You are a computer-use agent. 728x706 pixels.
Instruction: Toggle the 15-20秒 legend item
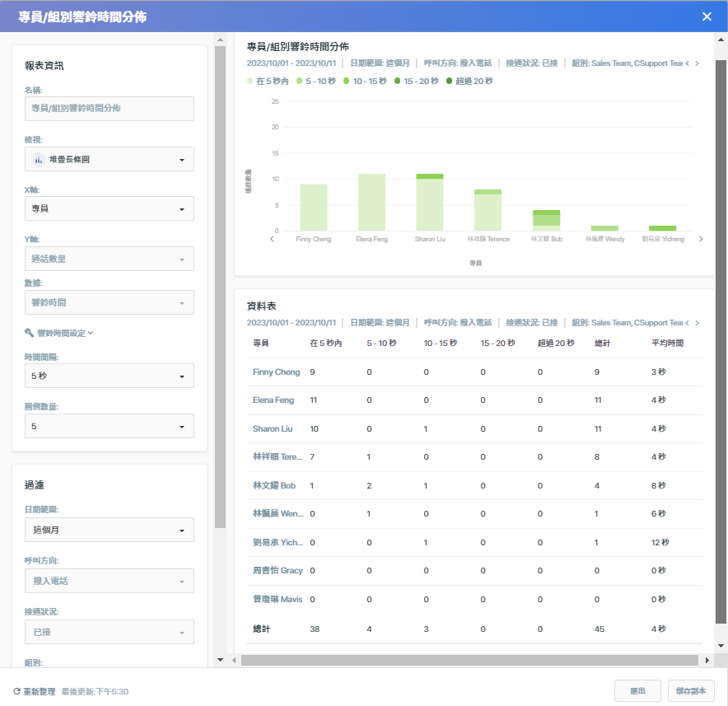click(x=417, y=81)
